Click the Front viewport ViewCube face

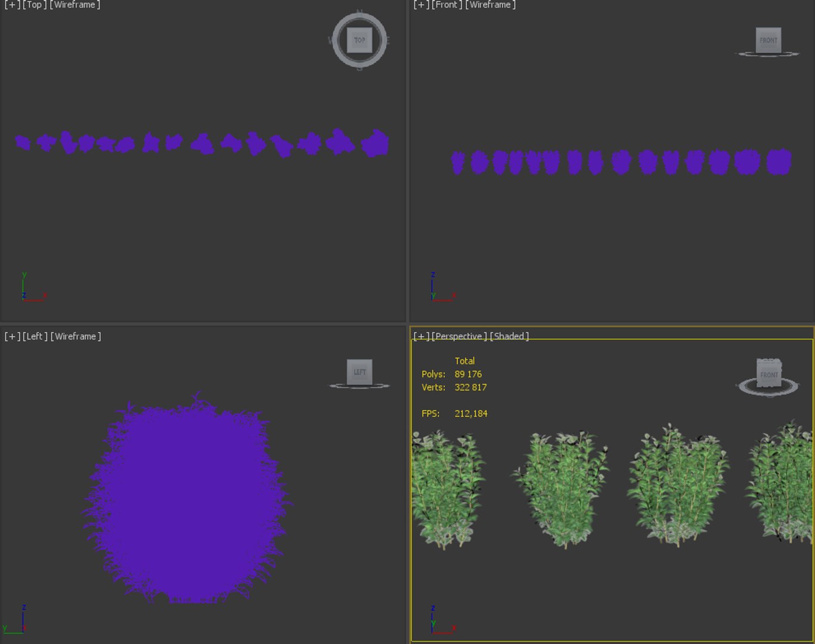768,40
